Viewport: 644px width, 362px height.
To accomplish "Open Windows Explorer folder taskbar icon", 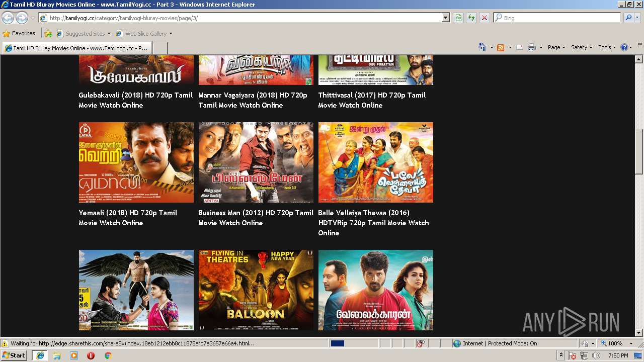I will coord(57,355).
